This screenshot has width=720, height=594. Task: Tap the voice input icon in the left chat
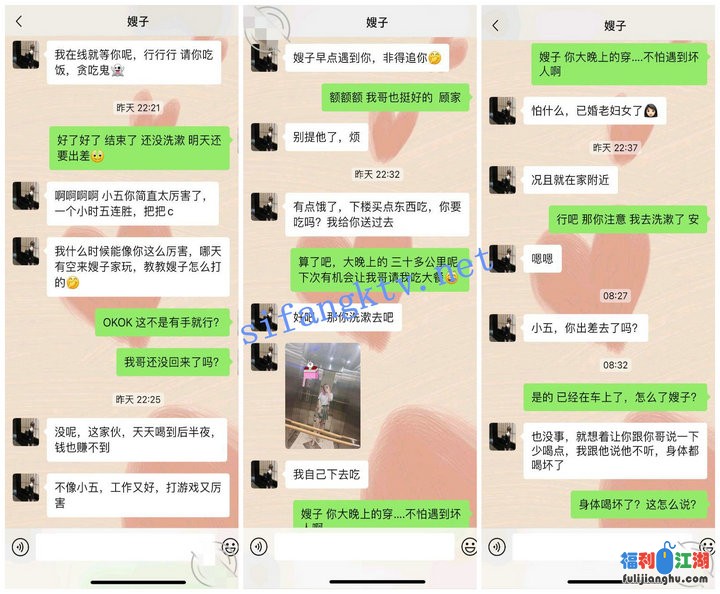(20, 547)
